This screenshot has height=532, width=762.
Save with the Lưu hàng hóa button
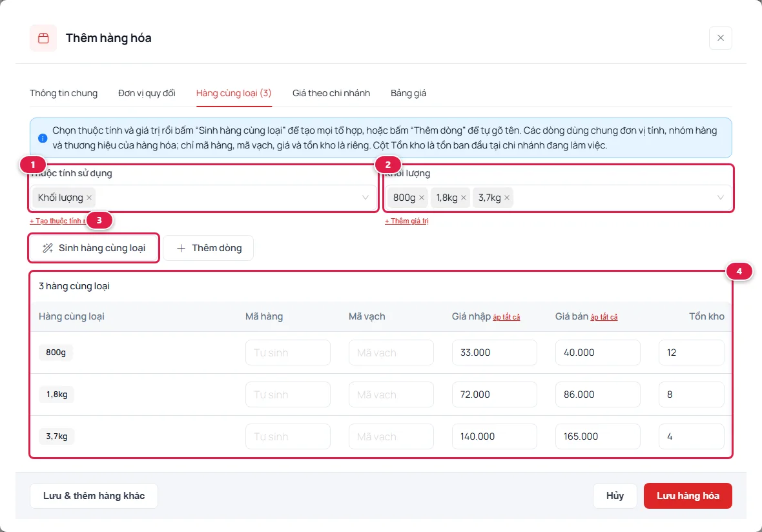[x=688, y=496]
